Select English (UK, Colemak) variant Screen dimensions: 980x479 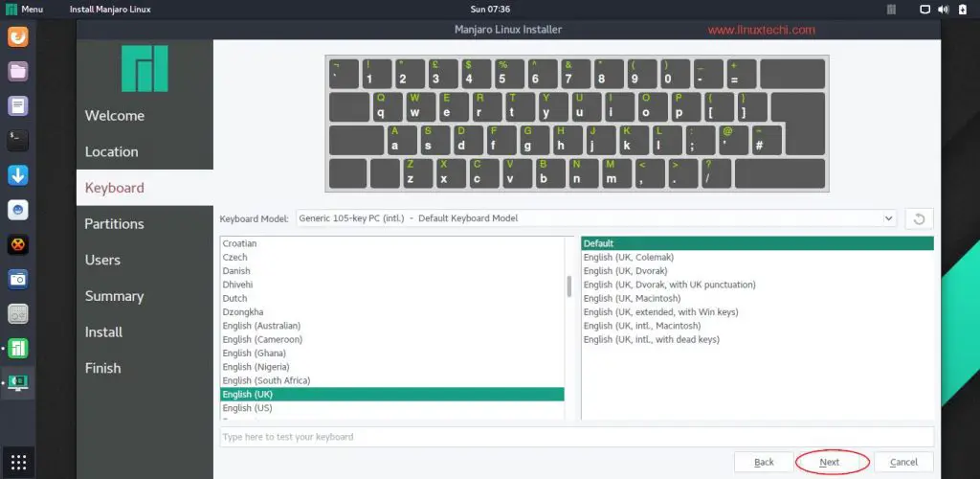click(x=758, y=257)
